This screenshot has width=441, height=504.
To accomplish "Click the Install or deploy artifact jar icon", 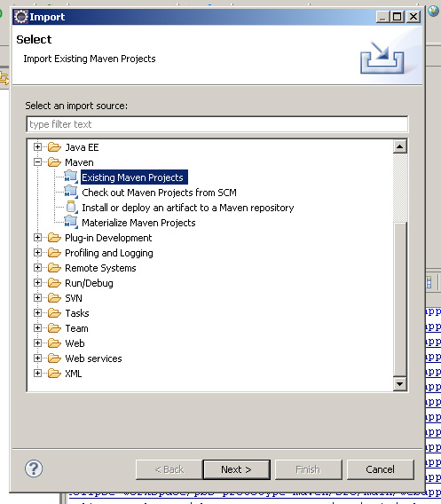I will 71,208.
